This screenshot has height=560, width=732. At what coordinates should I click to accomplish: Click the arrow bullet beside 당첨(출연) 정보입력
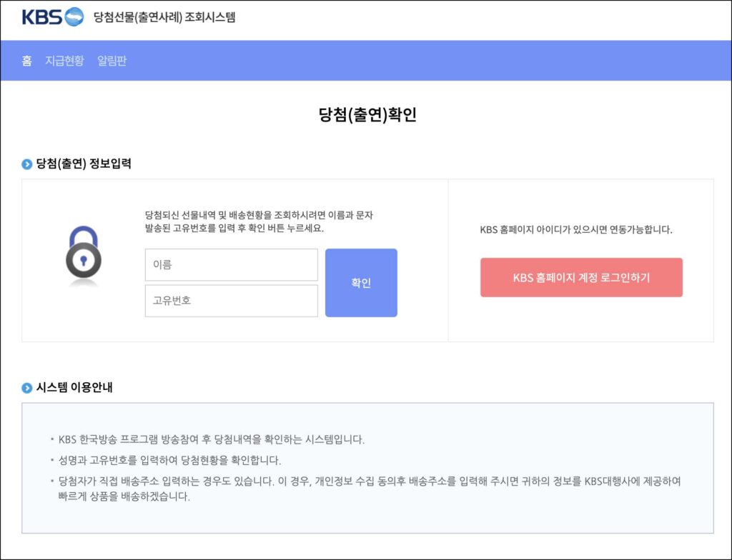point(27,164)
